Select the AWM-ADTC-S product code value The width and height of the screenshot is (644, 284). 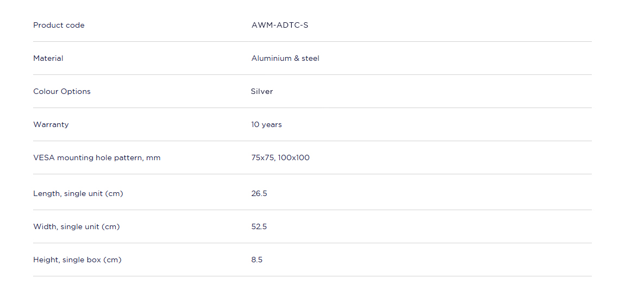tap(280, 25)
